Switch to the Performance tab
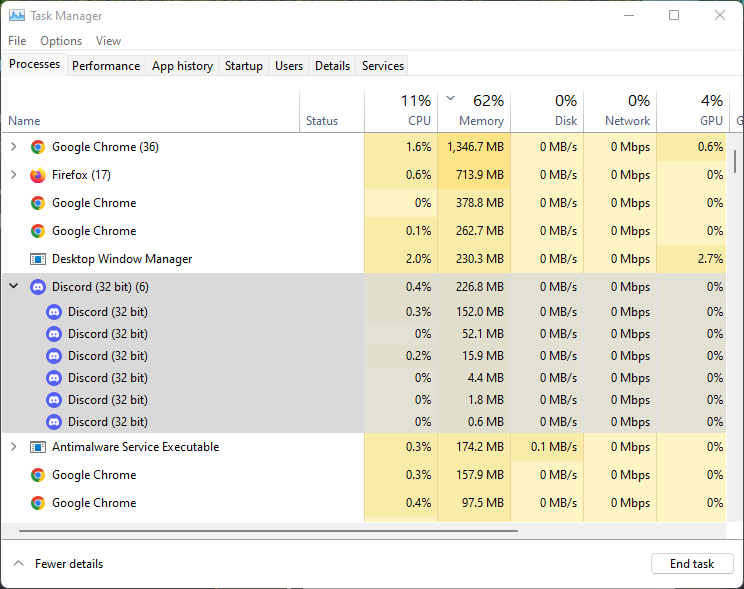This screenshot has width=744, height=589. [x=106, y=66]
